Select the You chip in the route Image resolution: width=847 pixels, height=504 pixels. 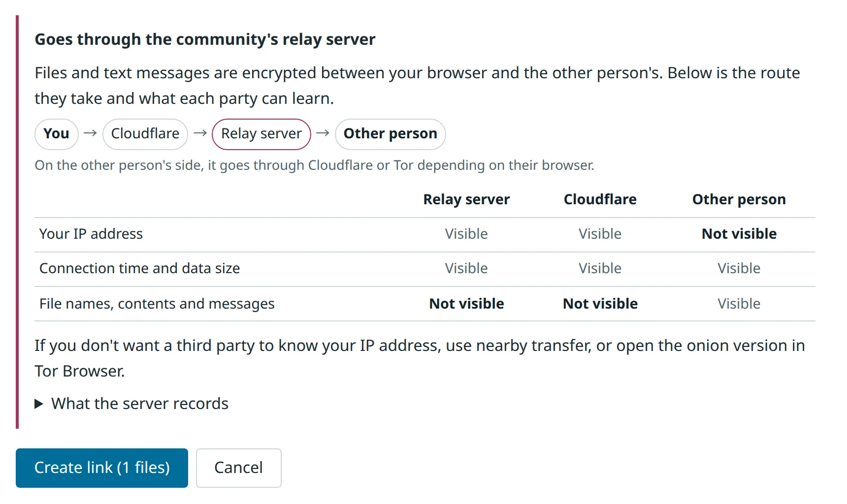pos(57,134)
